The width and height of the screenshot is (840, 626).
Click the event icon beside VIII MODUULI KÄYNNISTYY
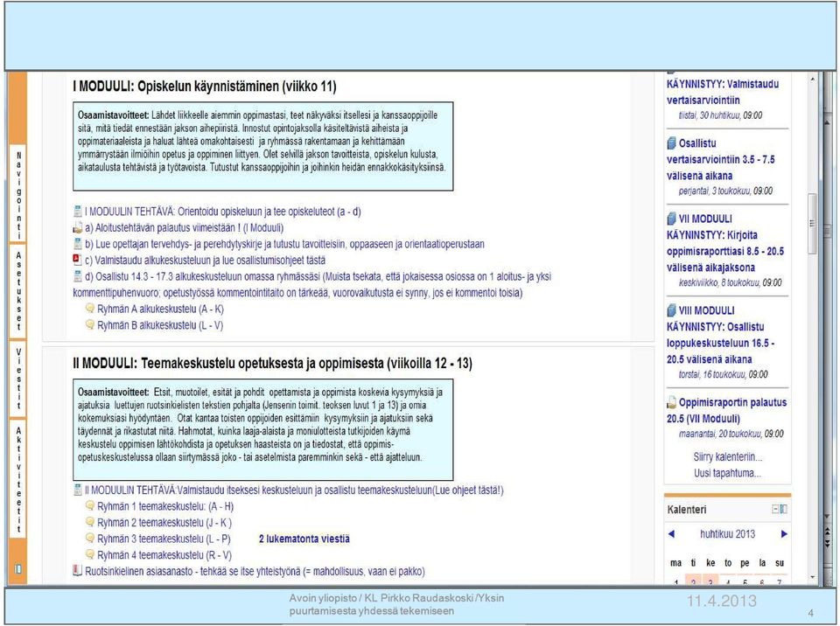672,310
